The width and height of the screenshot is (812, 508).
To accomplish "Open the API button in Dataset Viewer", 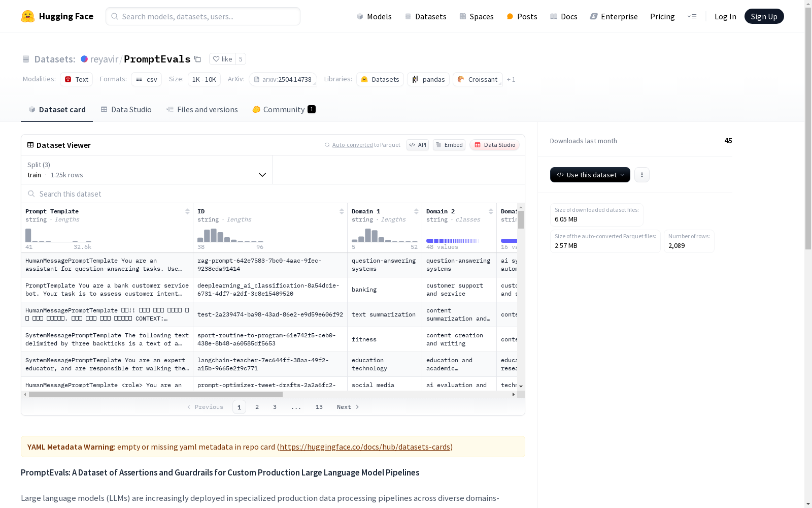I will pos(418,145).
